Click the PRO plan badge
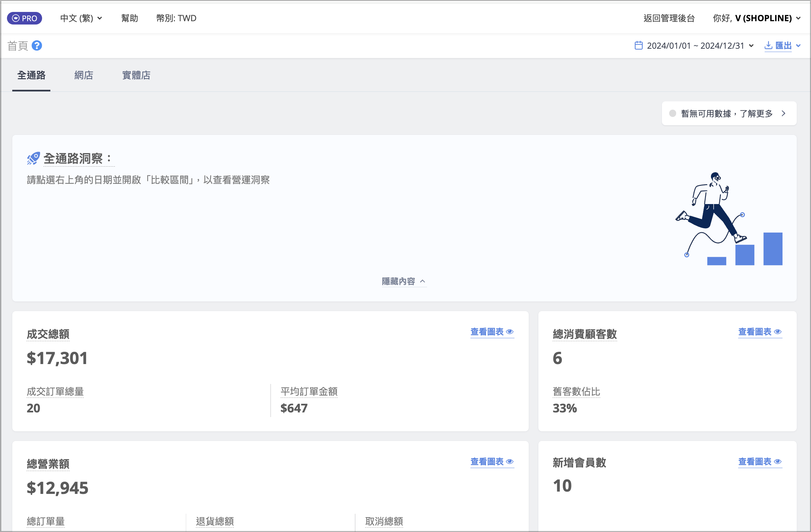This screenshot has height=532, width=811. click(25, 18)
